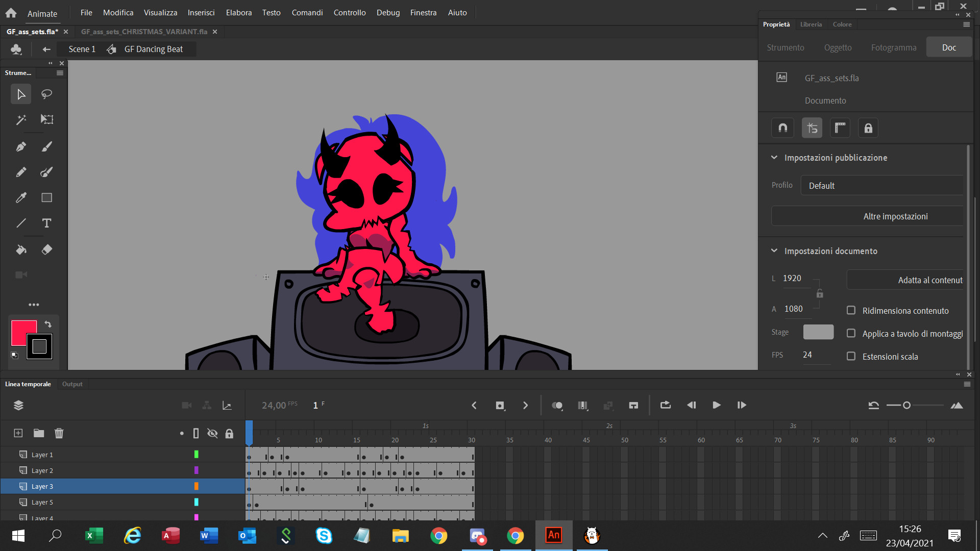Collapse the Impostazioni pubblicazione section
980x551 pixels.
click(x=774, y=158)
